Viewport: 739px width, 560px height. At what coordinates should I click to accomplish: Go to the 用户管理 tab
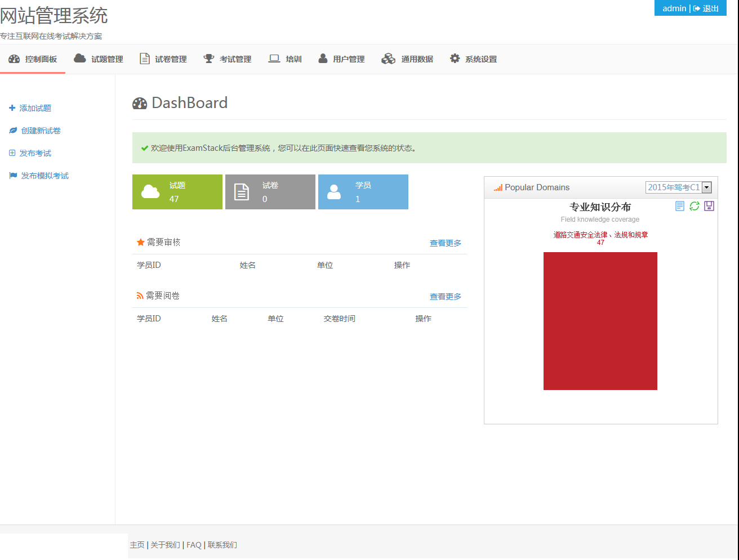pos(341,59)
